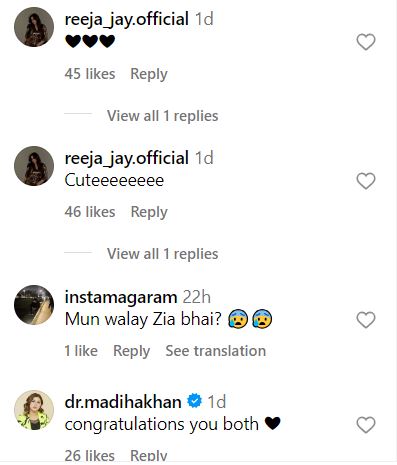Screen dimensions: 397x465
Task: Open instamagaram's profile avatar
Action: click(x=34, y=305)
